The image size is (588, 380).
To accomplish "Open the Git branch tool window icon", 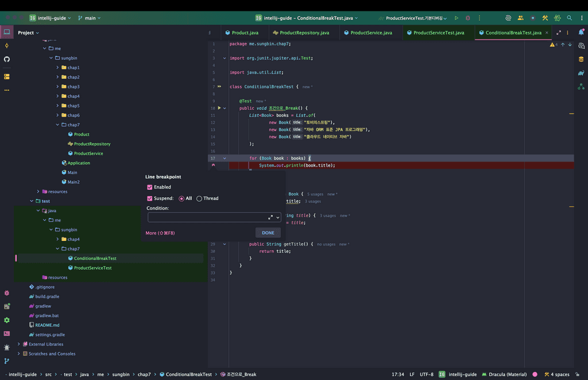I will click(x=7, y=361).
